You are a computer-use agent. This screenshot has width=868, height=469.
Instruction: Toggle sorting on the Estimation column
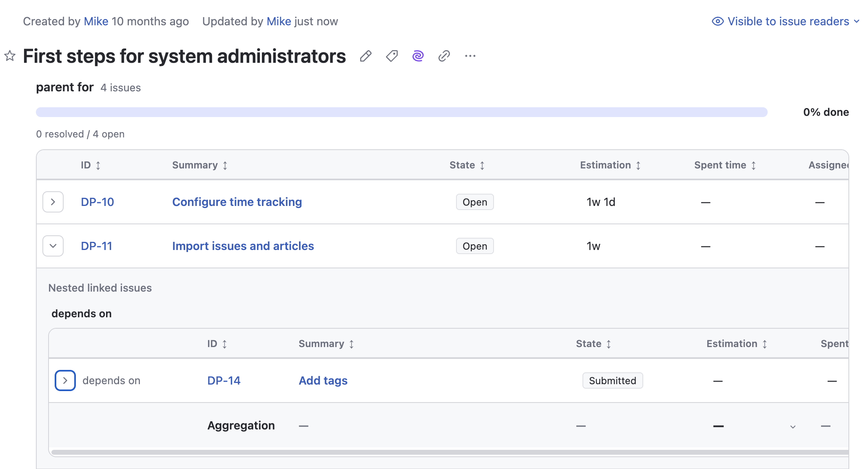coord(638,166)
